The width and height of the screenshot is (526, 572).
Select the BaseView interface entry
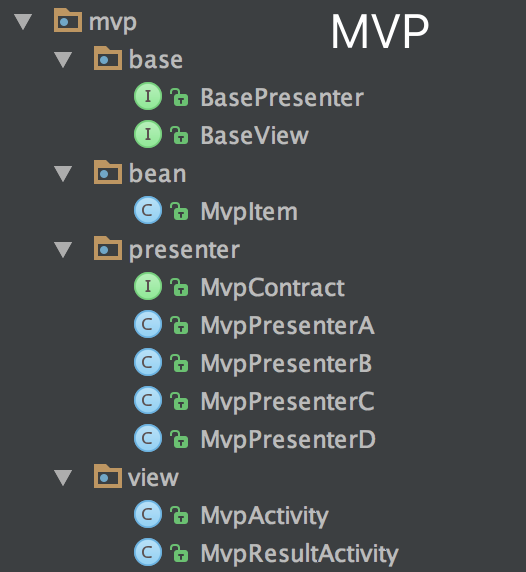pyautogui.click(x=255, y=136)
